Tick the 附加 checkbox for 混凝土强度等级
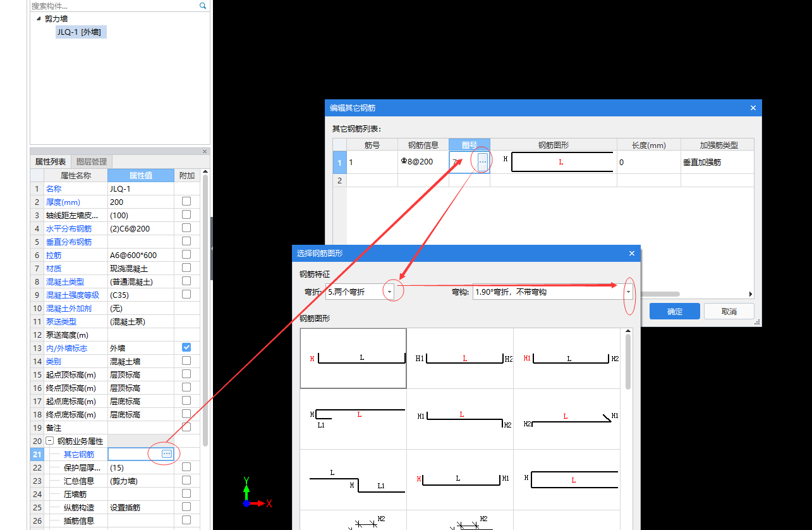Screen dimensions: 812x530 186,294
